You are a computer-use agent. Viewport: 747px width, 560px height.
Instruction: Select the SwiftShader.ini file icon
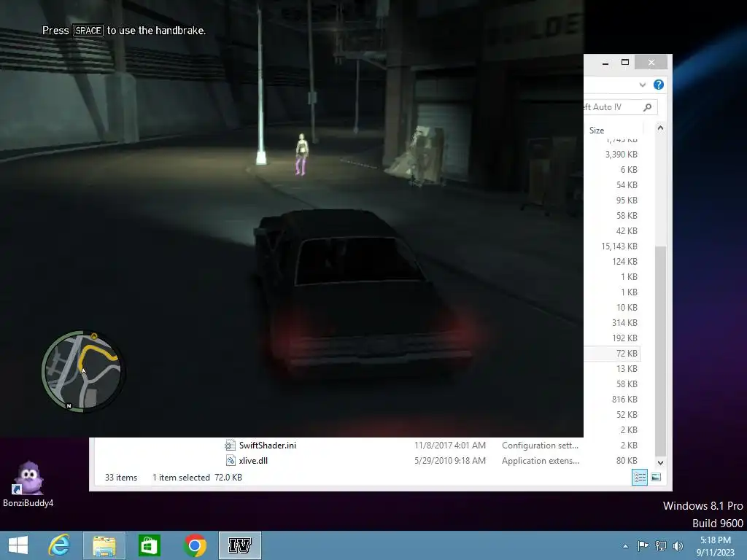pyautogui.click(x=230, y=446)
